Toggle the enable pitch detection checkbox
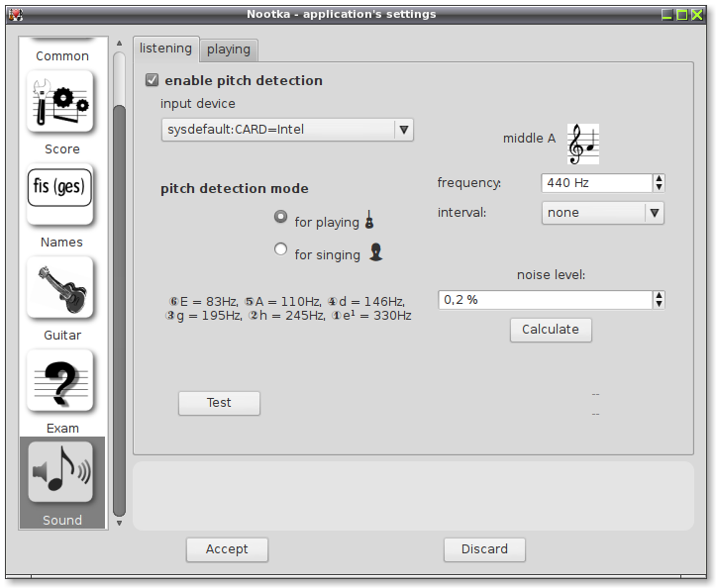This screenshot has height=588, width=716. point(153,80)
